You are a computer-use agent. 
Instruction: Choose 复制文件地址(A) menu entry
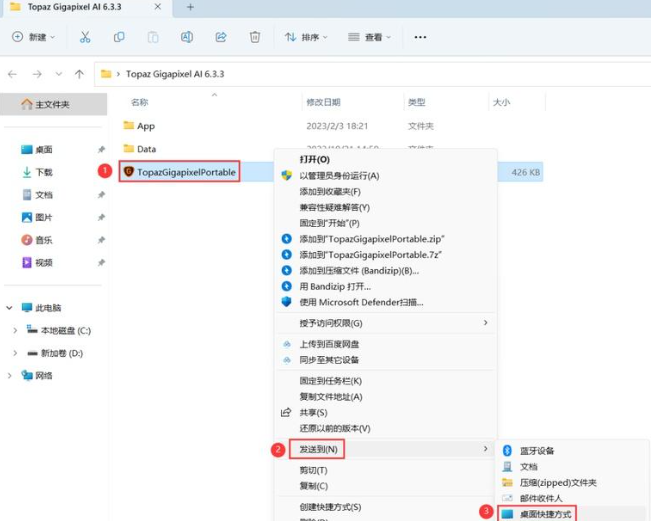tap(331, 397)
